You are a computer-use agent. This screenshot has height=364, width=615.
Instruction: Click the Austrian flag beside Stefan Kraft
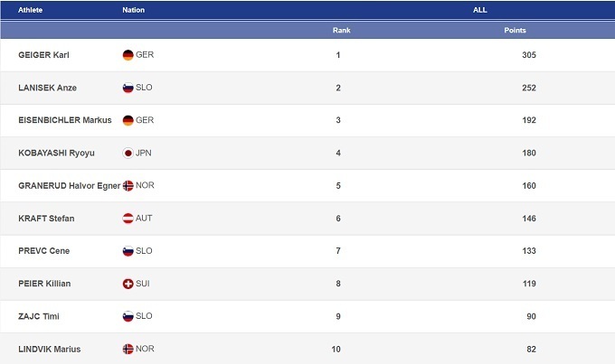(128, 219)
